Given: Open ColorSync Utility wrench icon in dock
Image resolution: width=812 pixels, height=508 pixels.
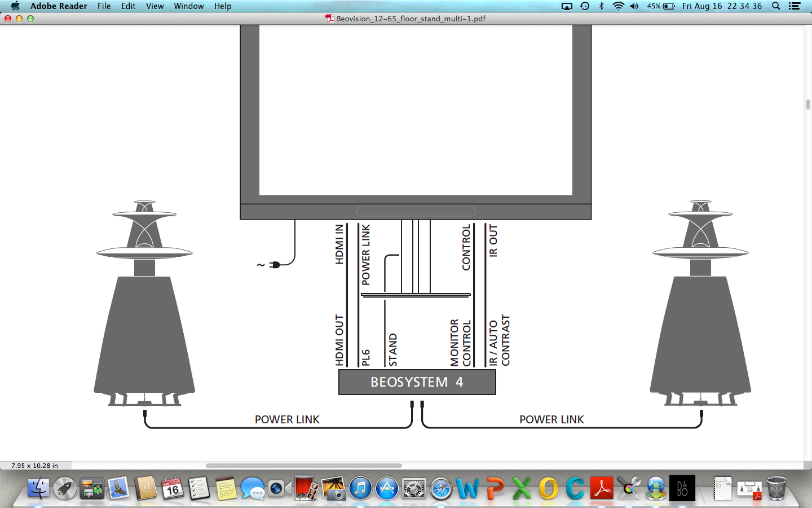Looking at the screenshot, I should [x=629, y=488].
